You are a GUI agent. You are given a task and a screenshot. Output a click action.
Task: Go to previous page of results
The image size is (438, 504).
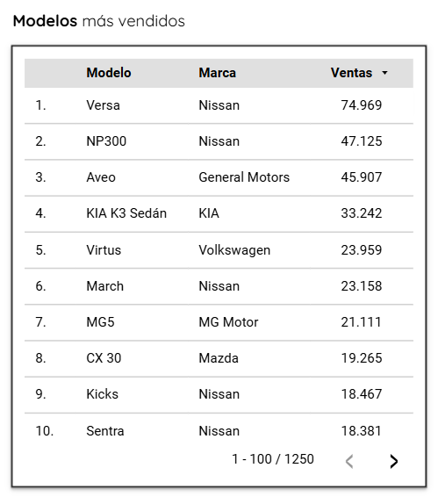pyautogui.click(x=349, y=461)
